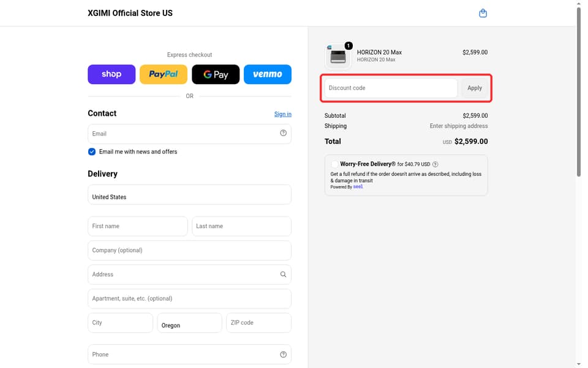The image size is (588, 368).
Task: Click the Delivery section heading
Action: pos(102,174)
